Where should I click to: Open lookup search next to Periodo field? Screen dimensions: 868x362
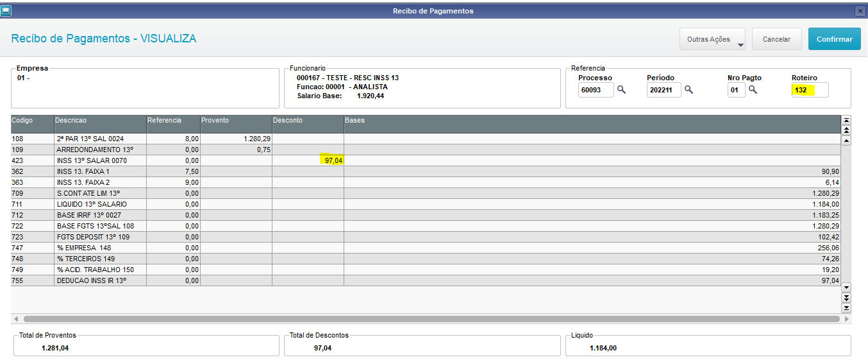(x=689, y=90)
